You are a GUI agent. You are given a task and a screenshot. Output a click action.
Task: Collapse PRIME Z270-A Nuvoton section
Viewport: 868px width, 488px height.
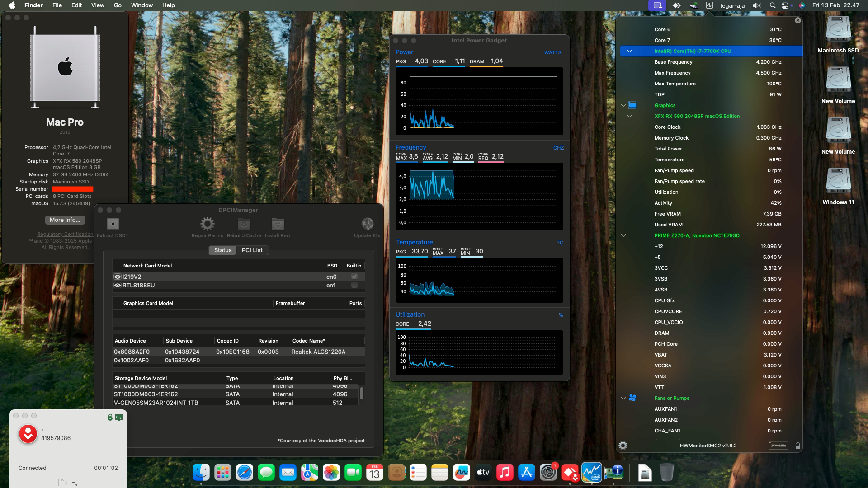coord(623,235)
